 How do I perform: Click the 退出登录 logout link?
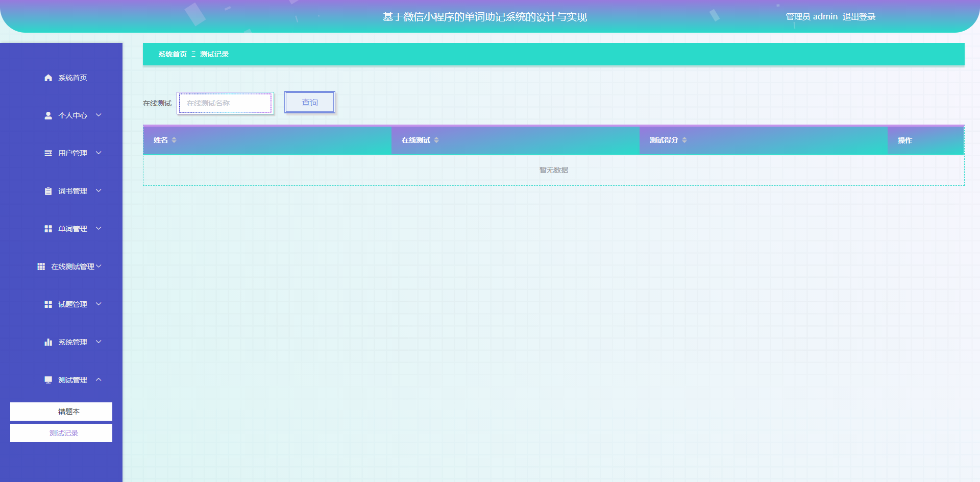[x=859, y=17]
